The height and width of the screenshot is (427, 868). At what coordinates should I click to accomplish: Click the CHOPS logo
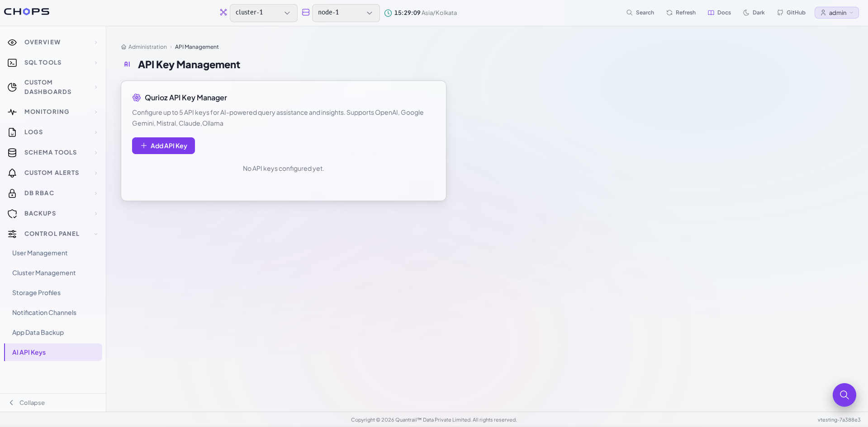[x=27, y=12]
